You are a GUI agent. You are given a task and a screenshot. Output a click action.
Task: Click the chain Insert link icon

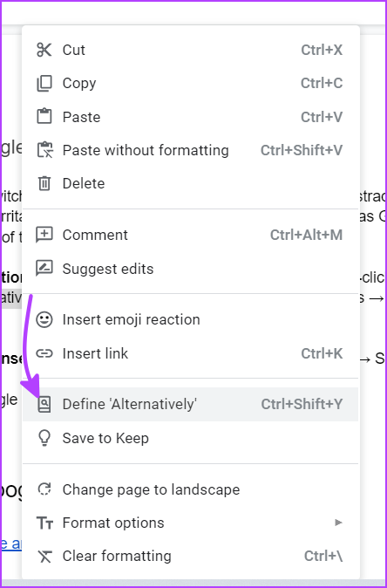click(44, 353)
